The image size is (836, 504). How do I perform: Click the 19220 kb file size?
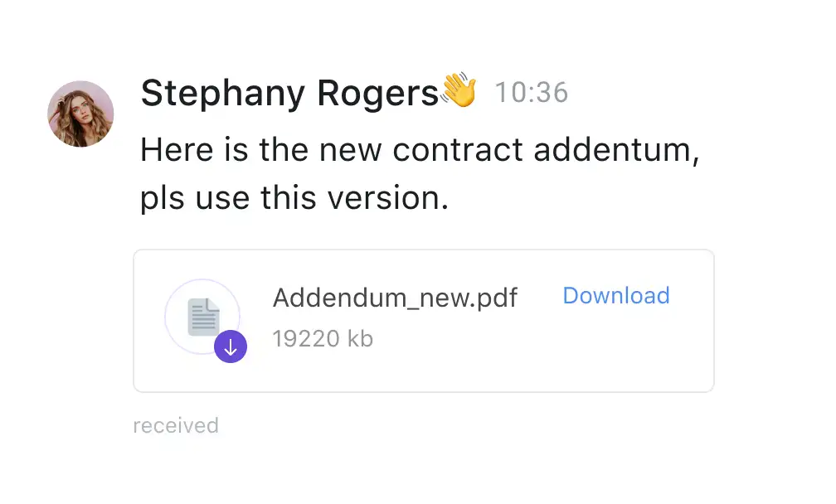(323, 338)
